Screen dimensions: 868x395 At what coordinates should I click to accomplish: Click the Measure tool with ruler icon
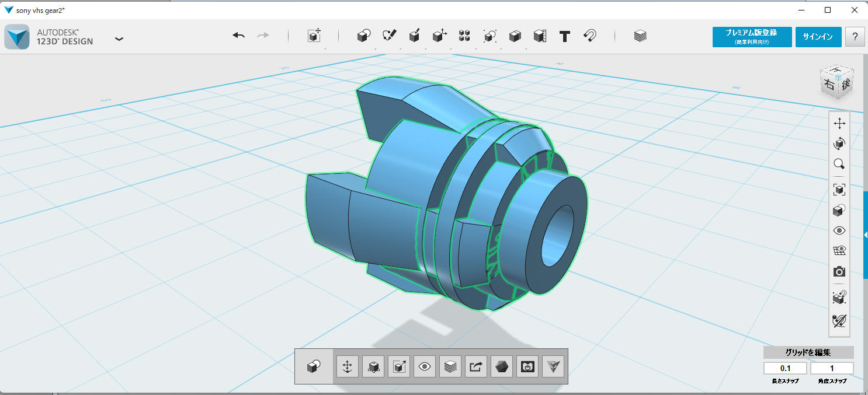[x=540, y=36]
